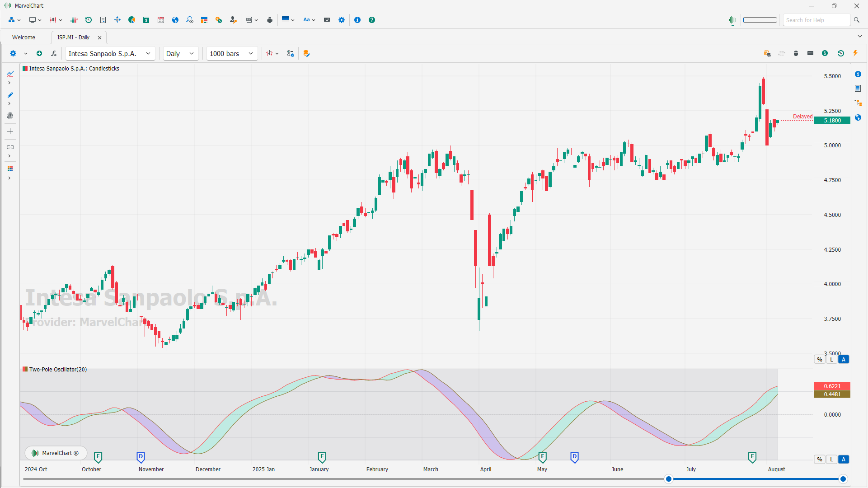The height and width of the screenshot is (488, 868).
Task: Click the database edit icon in chart toolbar
Action: point(307,53)
